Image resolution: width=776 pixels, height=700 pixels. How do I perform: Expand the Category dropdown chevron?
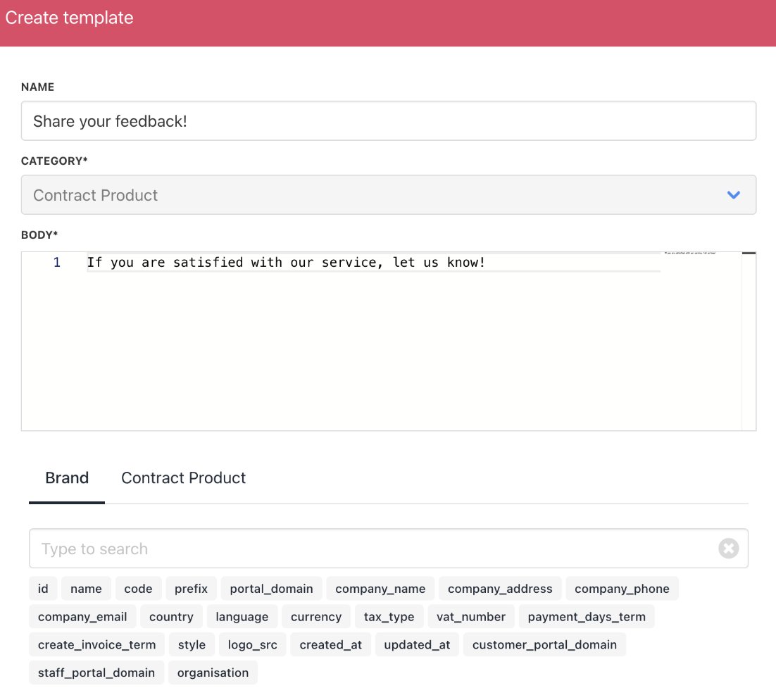coord(734,194)
